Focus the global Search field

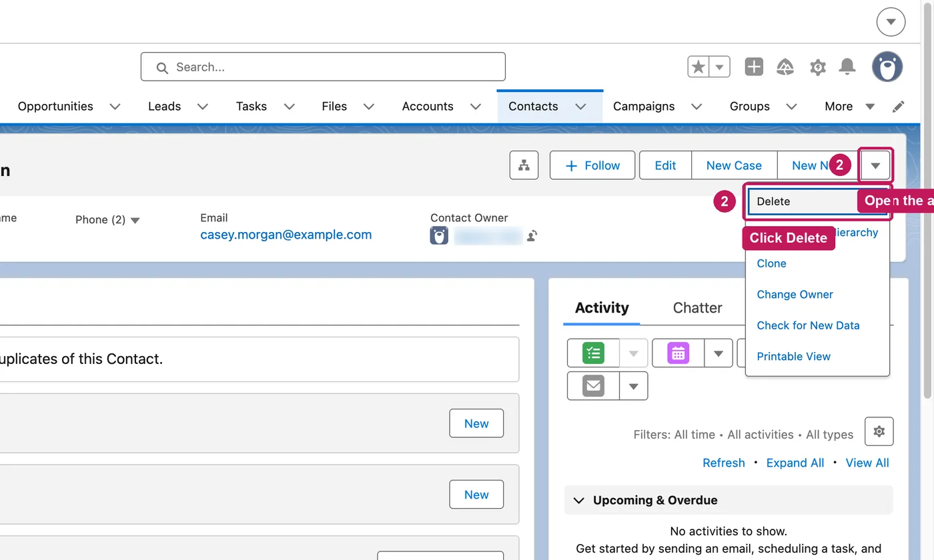point(323,67)
